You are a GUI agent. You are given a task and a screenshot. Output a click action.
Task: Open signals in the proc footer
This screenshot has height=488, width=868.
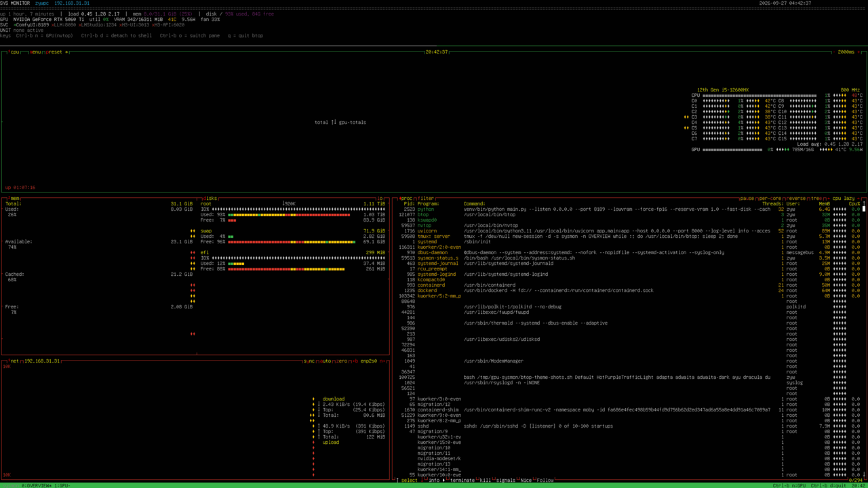(506, 481)
